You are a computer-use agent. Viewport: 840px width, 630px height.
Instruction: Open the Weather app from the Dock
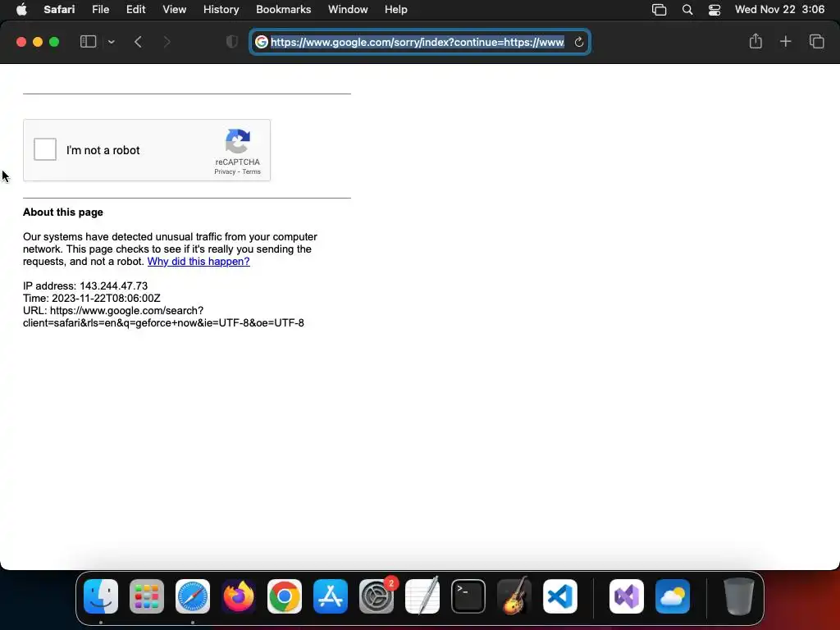pos(673,596)
